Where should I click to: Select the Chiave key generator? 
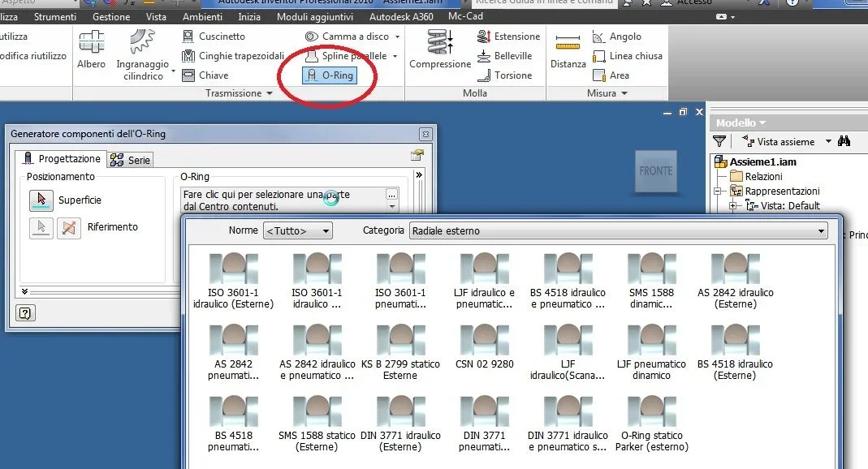click(x=205, y=75)
